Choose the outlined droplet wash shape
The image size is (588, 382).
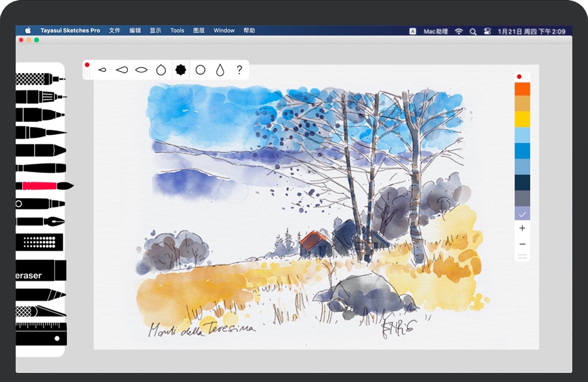point(161,70)
